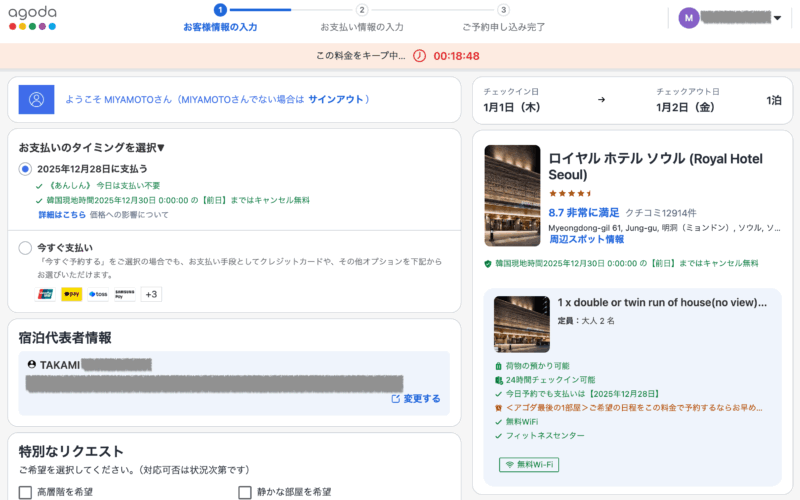Image resolution: width=800 pixels, height=500 pixels.
Task: Click クチコミ12914件 review count
Action: point(661,213)
